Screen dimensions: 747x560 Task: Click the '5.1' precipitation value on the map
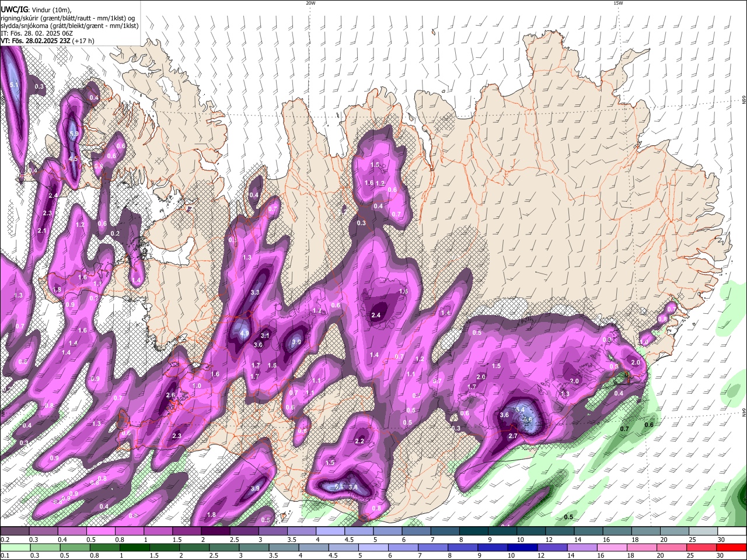click(x=15, y=85)
